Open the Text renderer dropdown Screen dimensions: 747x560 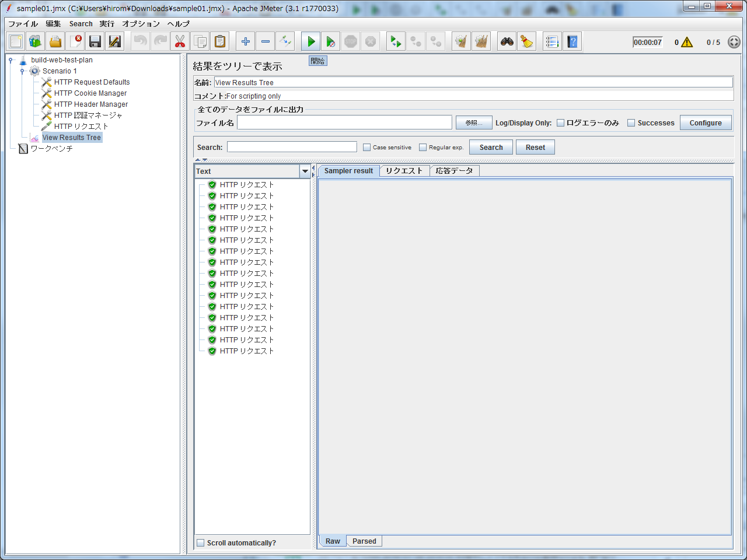tap(305, 171)
